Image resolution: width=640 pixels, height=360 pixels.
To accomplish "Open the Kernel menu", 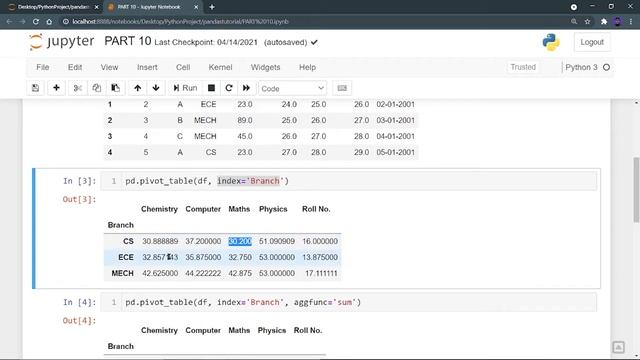I will pyautogui.click(x=220, y=67).
